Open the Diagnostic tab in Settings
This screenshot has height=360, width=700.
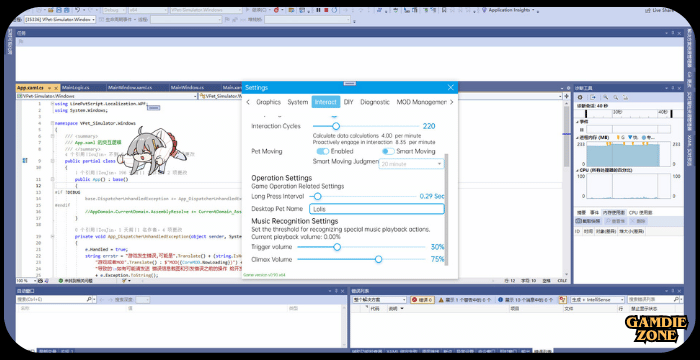[375, 102]
